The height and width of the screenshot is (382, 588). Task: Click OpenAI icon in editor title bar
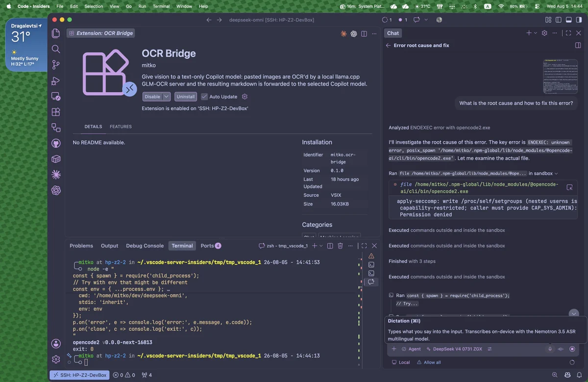[x=353, y=33]
